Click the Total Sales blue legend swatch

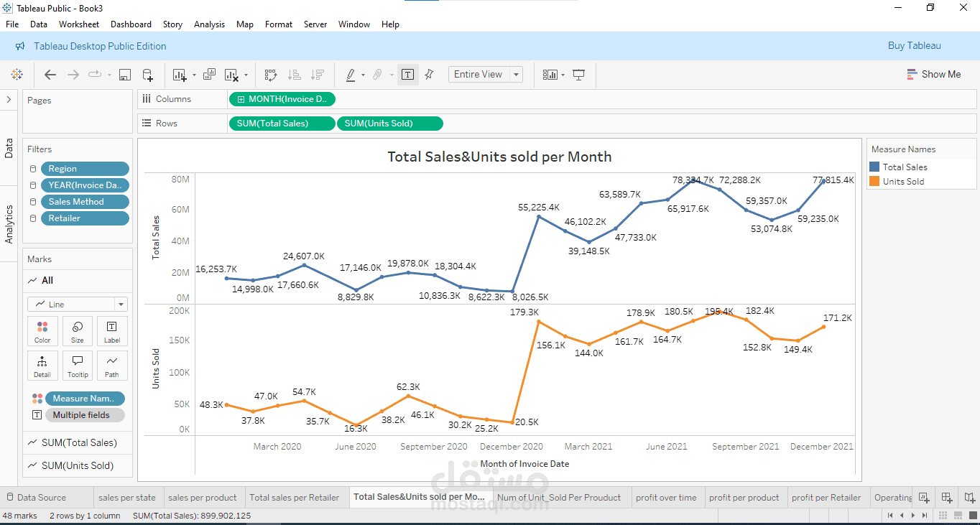[x=874, y=167]
